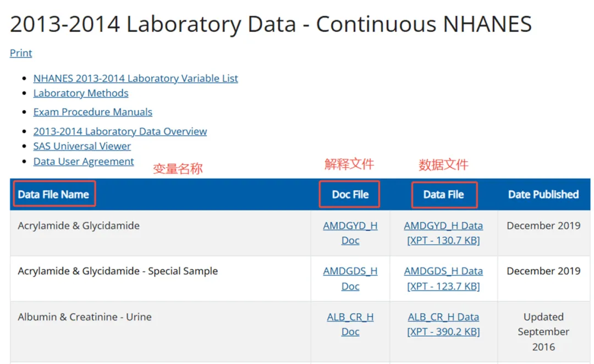This screenshot has width=594, height=364.
Task: Select the Acrylamide & Glycidamide row name
Action: point(79,226)
